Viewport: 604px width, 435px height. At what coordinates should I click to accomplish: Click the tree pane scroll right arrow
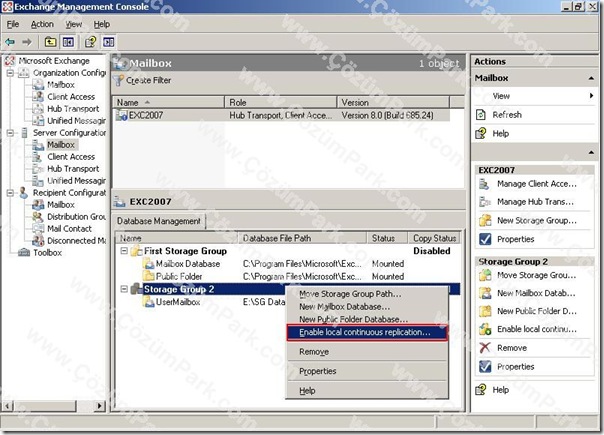(100, 406)
